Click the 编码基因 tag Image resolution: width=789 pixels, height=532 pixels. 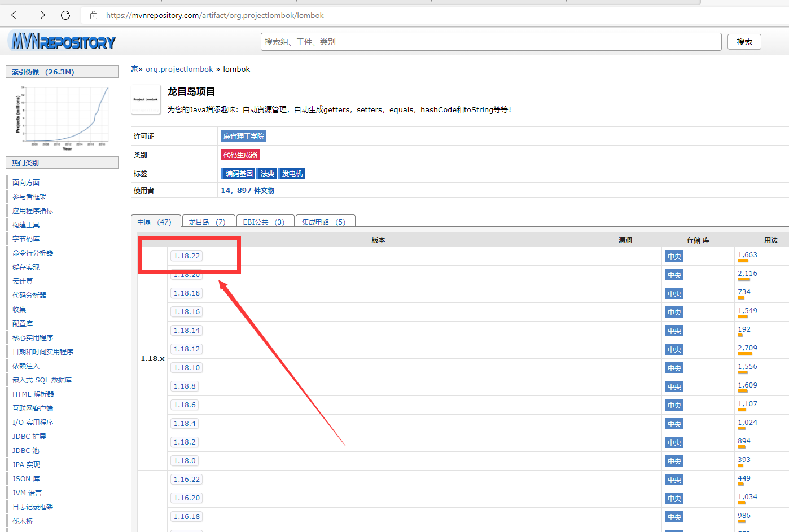coord(239,173)
